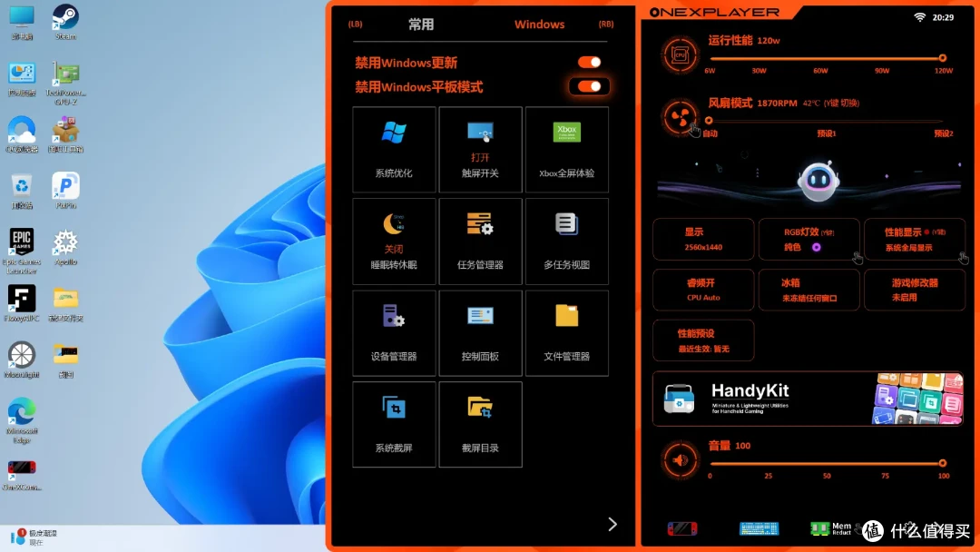This screenshot has width=980, height=552.
Task: Mute via the volume speaker icon
Action: [680, 460]
